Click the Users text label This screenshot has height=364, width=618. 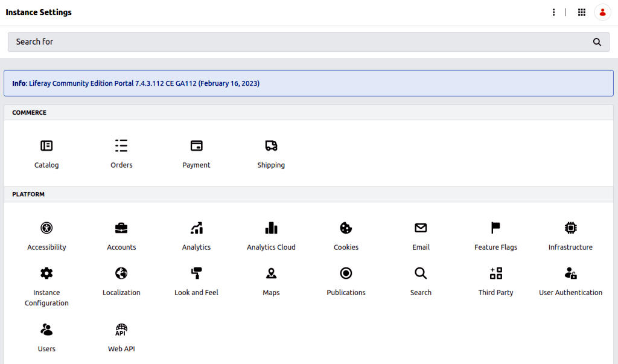point(46,349)
